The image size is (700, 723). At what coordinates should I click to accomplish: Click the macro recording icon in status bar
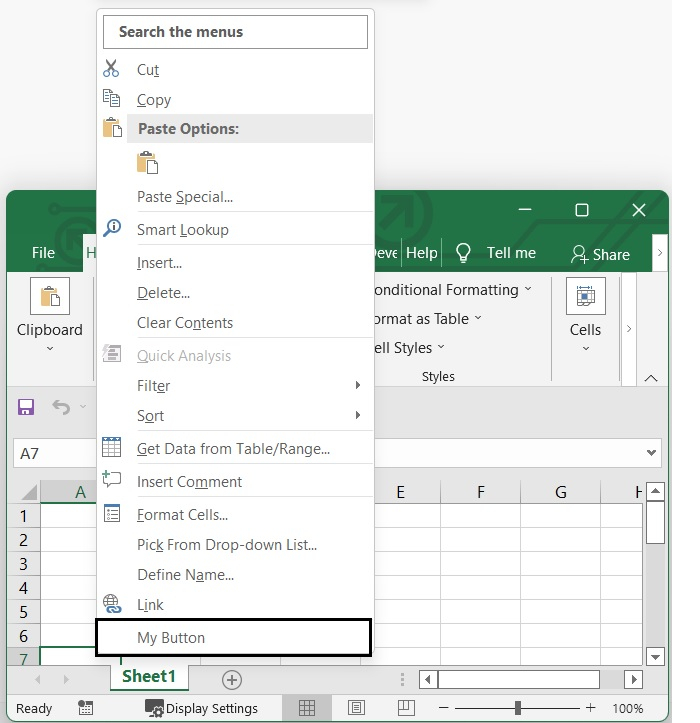coord(85,708)
